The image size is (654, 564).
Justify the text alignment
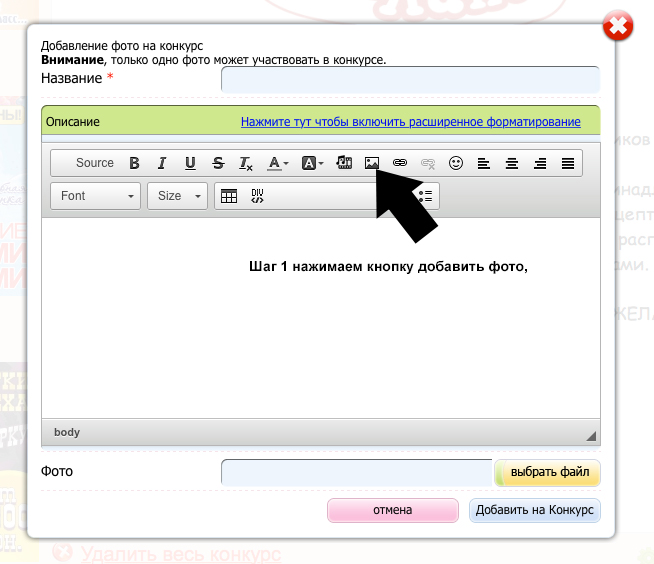tap(568, 163)
